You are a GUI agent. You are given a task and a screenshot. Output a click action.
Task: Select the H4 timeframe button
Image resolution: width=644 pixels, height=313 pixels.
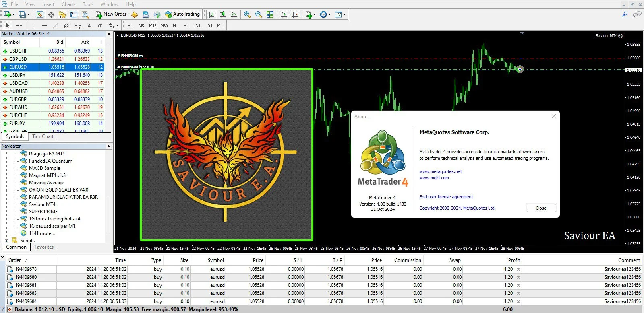(x=186, y=25)
